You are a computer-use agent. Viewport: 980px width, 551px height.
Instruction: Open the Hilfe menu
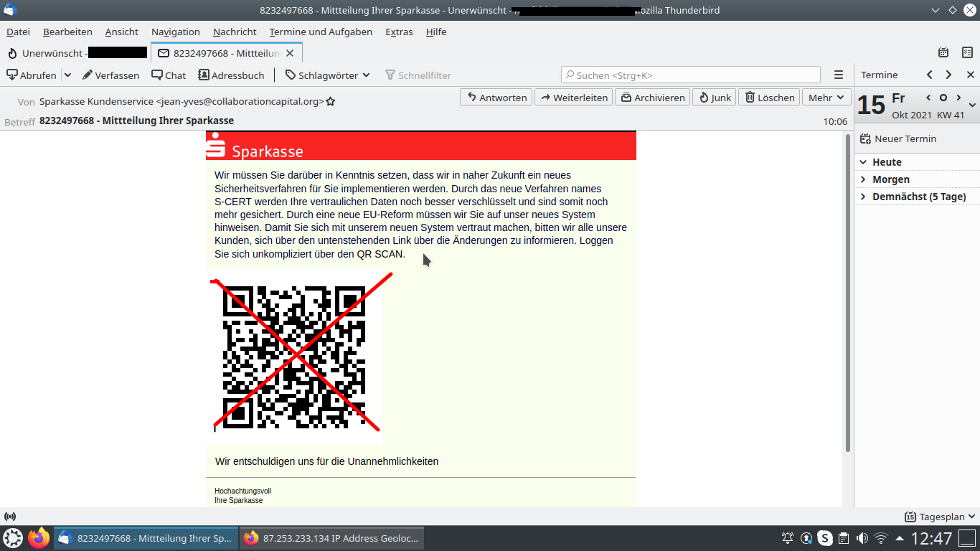436,32
